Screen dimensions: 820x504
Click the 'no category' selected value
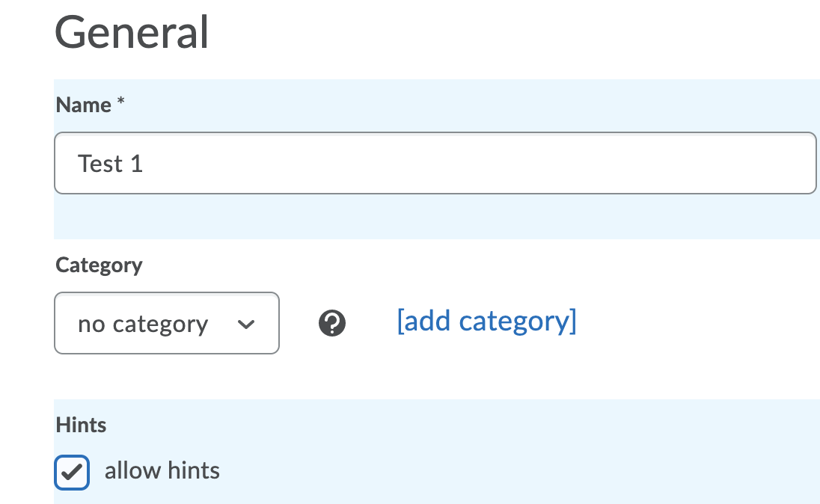142,325
